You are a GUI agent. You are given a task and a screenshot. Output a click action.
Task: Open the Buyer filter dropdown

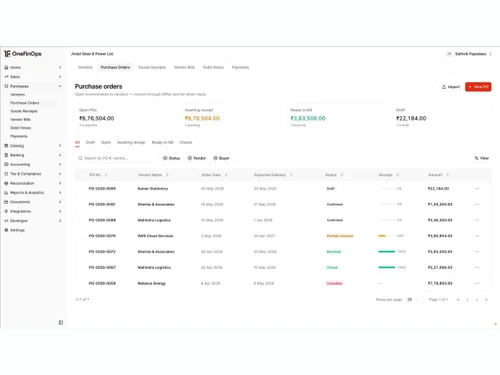coord(221,158)
